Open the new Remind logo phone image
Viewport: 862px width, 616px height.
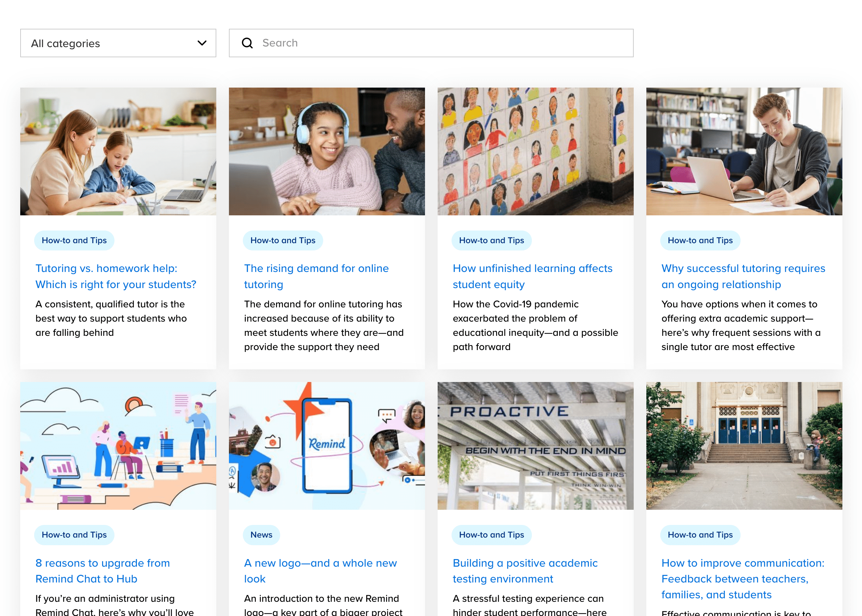click(x=327, y=446)
